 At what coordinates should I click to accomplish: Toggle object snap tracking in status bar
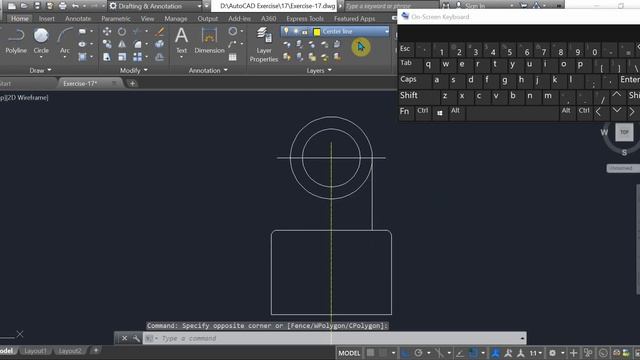pyautogui.click(x=460, y=353)
